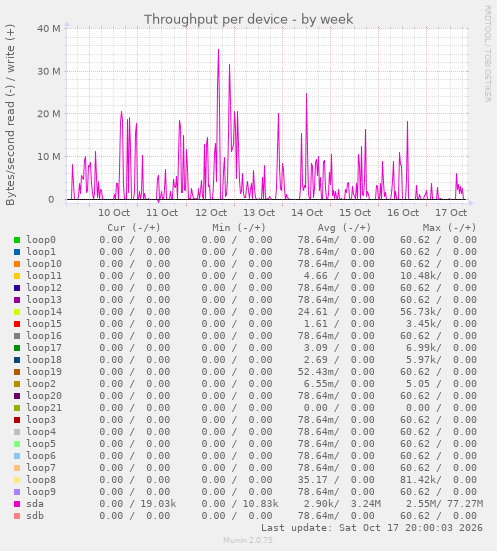Click the loop0 green legend swatch
497x551 pixels.
(x=17, y=240)
